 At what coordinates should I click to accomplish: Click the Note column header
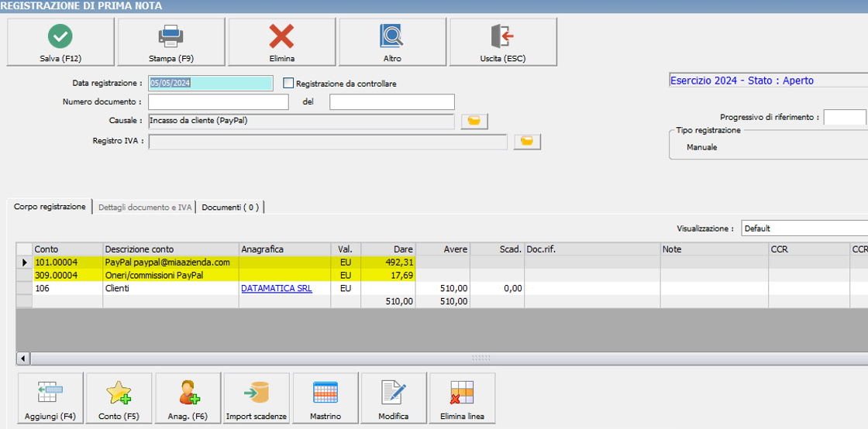click(714, 249)
